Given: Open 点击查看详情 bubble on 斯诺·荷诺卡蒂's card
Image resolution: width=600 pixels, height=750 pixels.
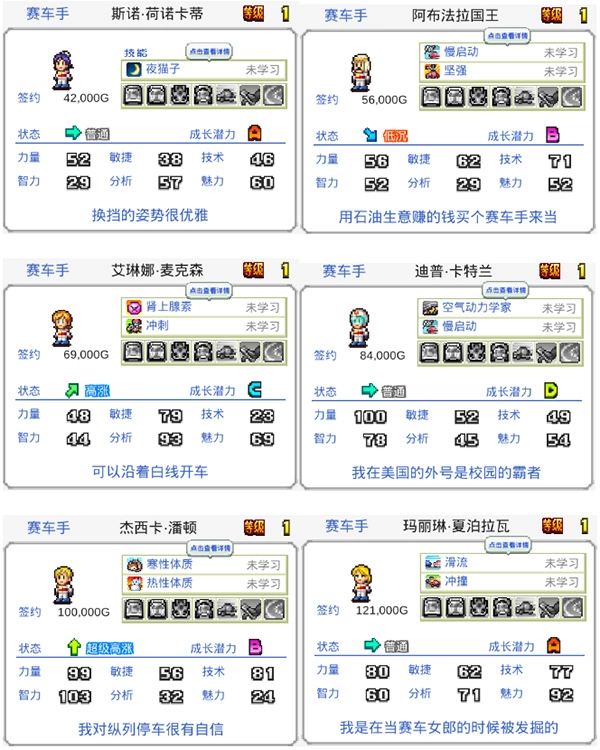Looking at the screenshot, I should pos(209,52).
